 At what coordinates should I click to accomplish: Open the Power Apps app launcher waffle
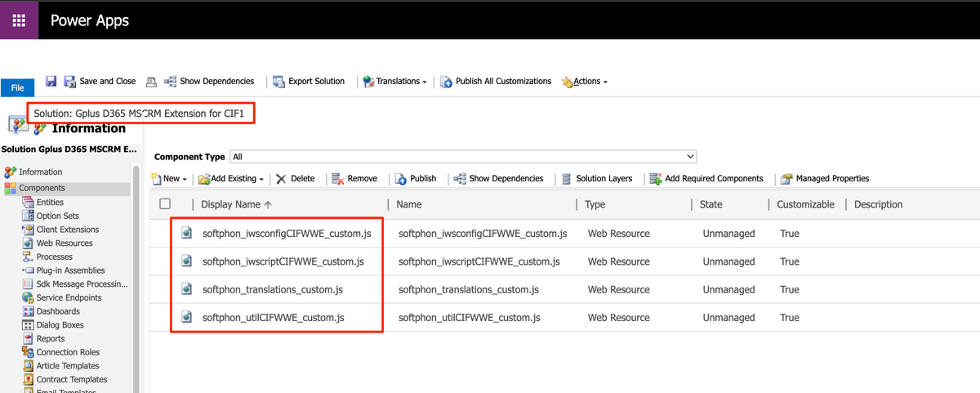click(x=19, y=20)
